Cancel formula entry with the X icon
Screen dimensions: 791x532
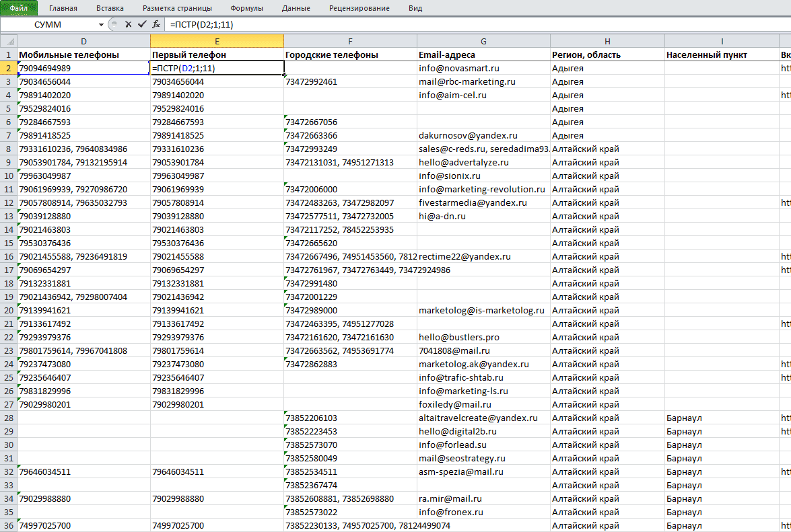pos(128,24)
